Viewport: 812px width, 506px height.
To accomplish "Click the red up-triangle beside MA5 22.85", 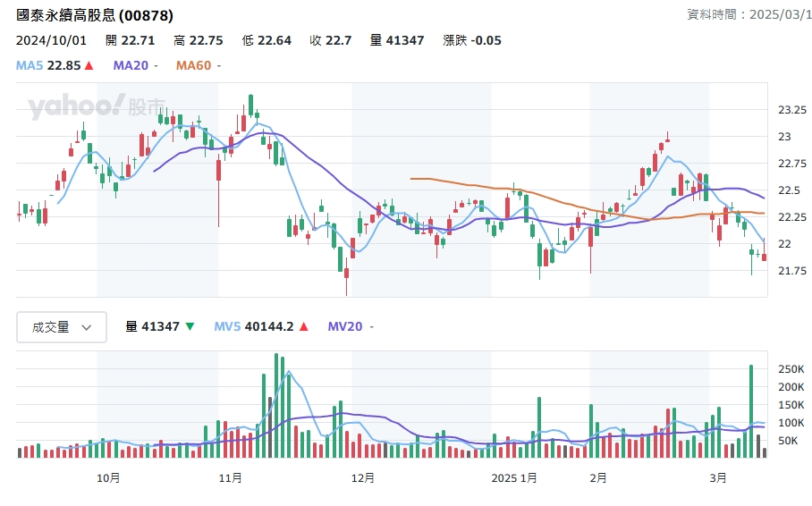I will [89, 65].
